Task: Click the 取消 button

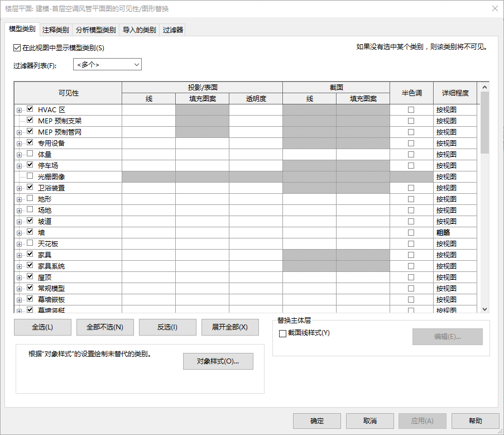Action: point(370,421)
